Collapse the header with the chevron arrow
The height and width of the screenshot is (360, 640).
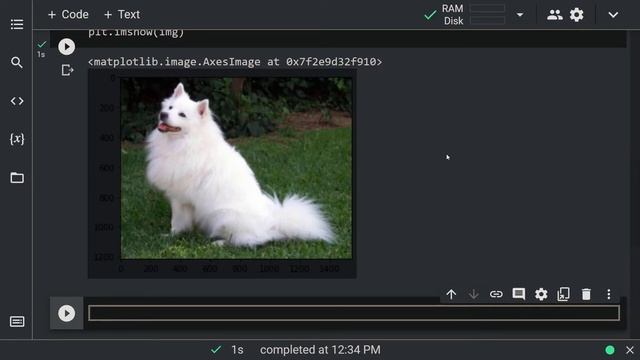[x=613, y=15]
